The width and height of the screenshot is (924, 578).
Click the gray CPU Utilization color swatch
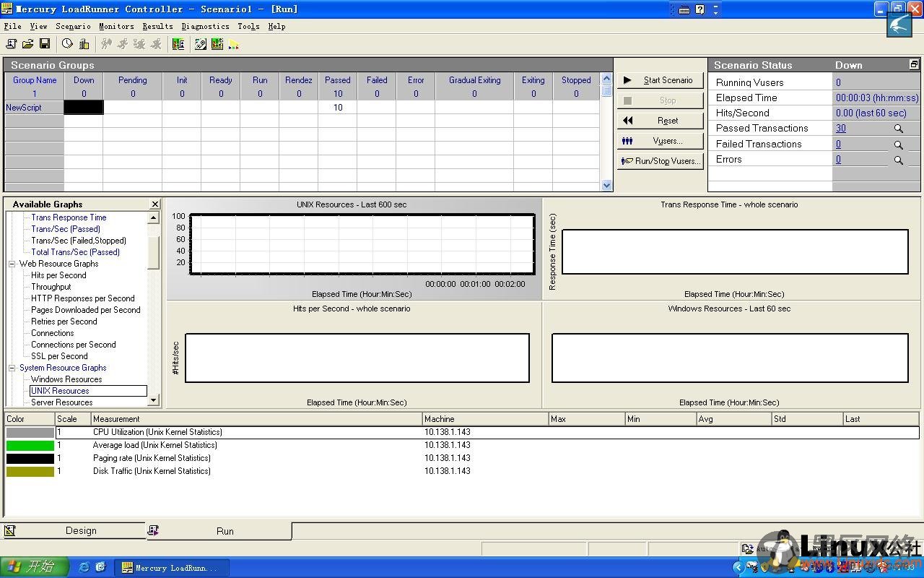(30, 432)
